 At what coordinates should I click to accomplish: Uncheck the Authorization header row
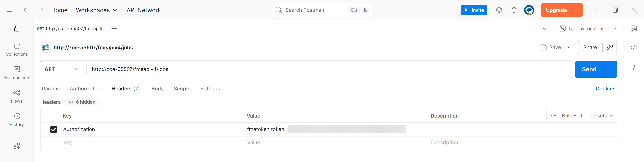pos(54,129)
